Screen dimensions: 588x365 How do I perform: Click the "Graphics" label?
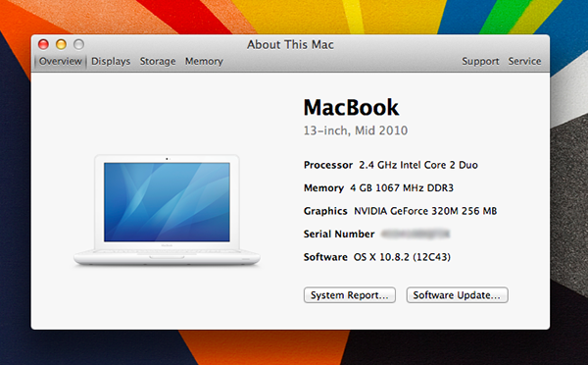pyautogui.click(x=325, y=211)
